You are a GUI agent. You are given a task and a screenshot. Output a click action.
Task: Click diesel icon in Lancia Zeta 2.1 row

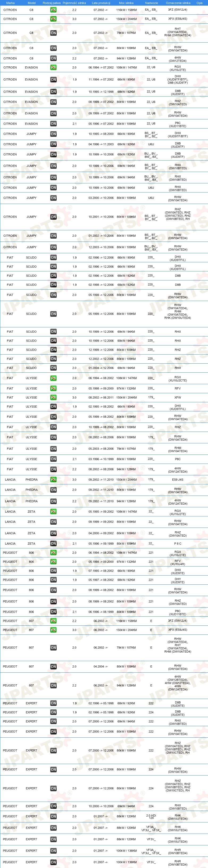53,544
